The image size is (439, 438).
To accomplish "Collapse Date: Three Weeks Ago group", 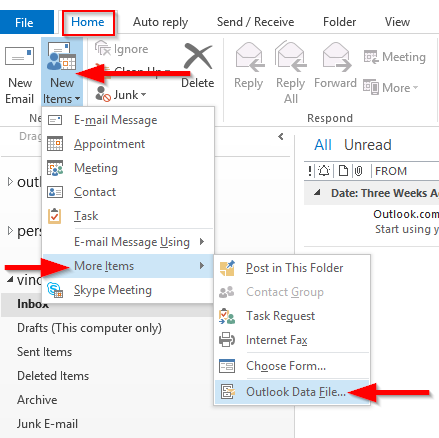I will [x=317, y=193].
